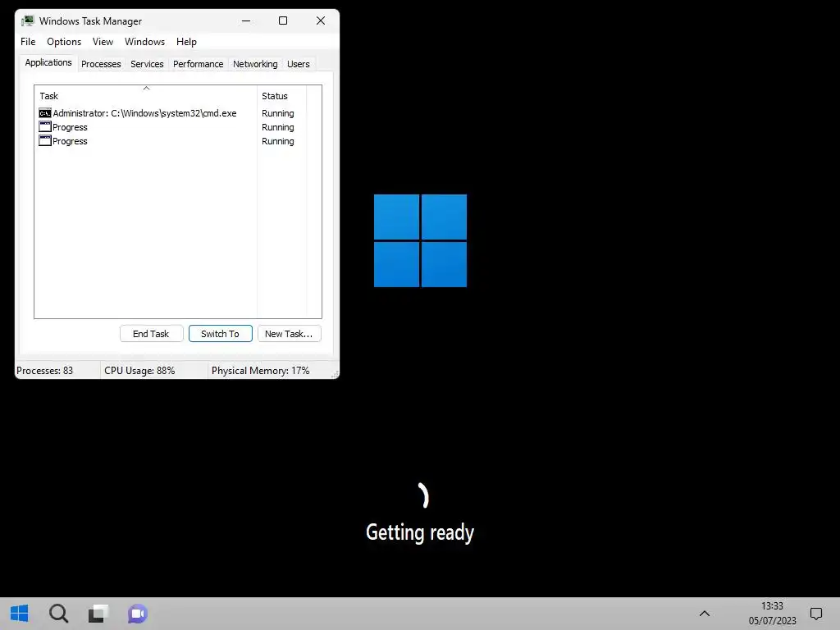Open Task View on the taskbar
This screenshot has height=630, width=840.
click(x=98, y=614)
